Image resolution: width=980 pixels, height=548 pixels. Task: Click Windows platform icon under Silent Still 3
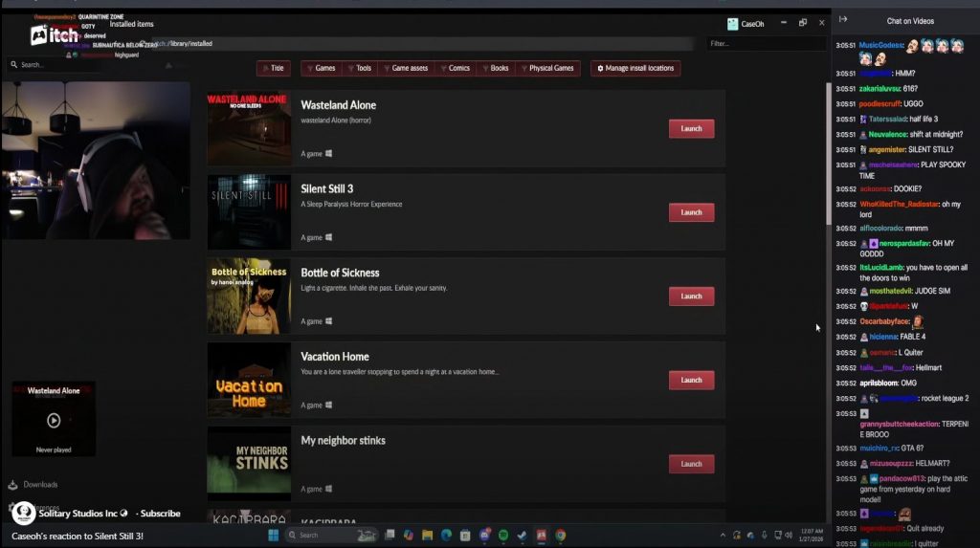[329, 237]
